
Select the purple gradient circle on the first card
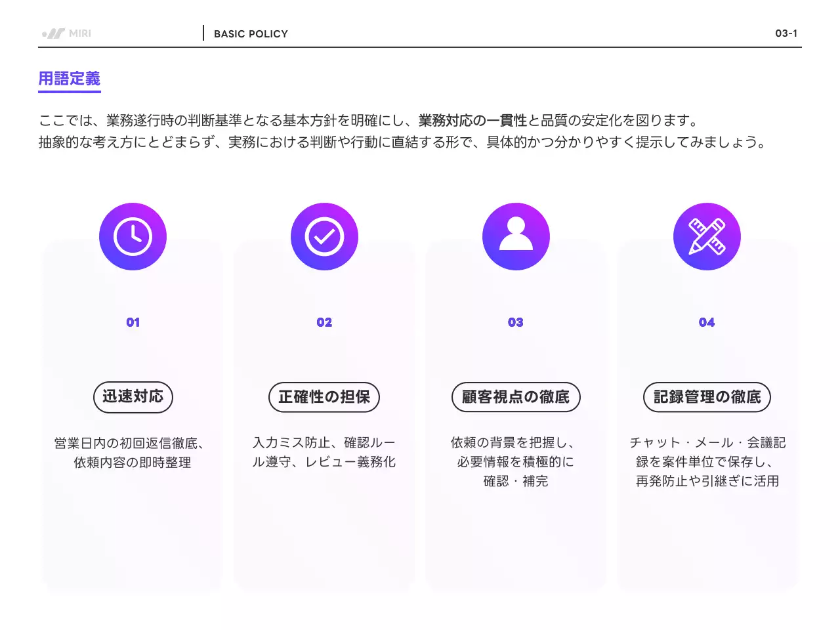point(133,236)
